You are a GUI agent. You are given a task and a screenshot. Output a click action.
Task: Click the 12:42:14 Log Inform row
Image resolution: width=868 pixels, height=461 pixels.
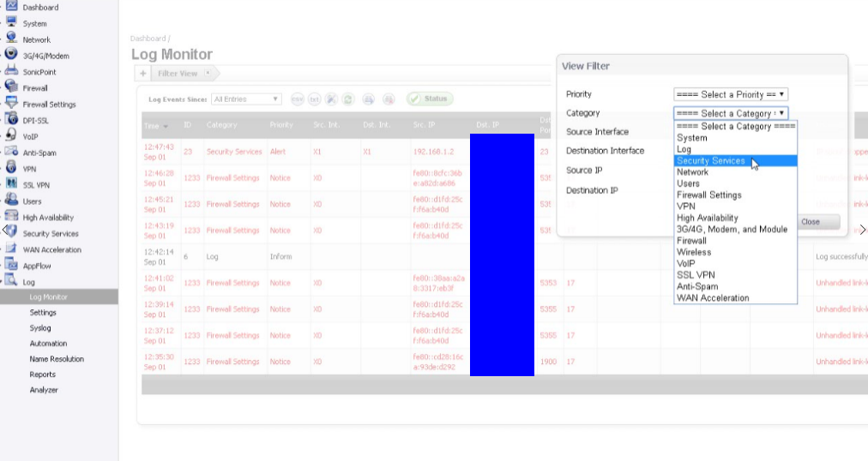click(505, 256)
